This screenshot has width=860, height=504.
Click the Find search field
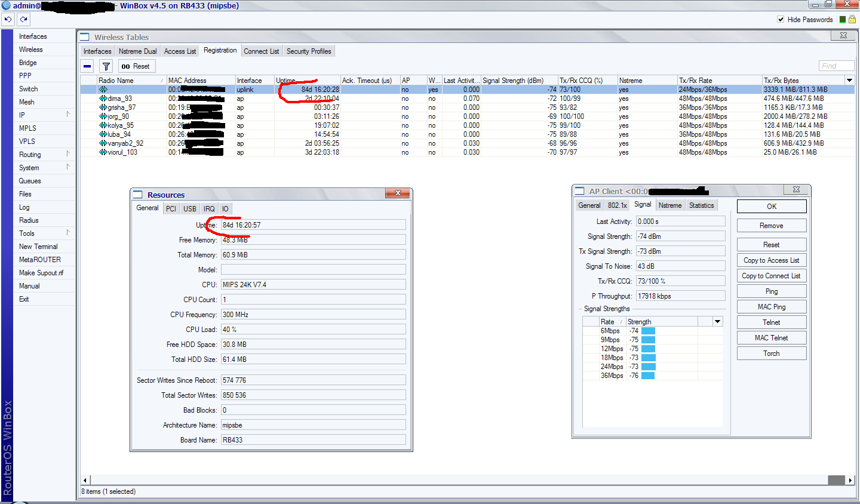pos(836,66)
